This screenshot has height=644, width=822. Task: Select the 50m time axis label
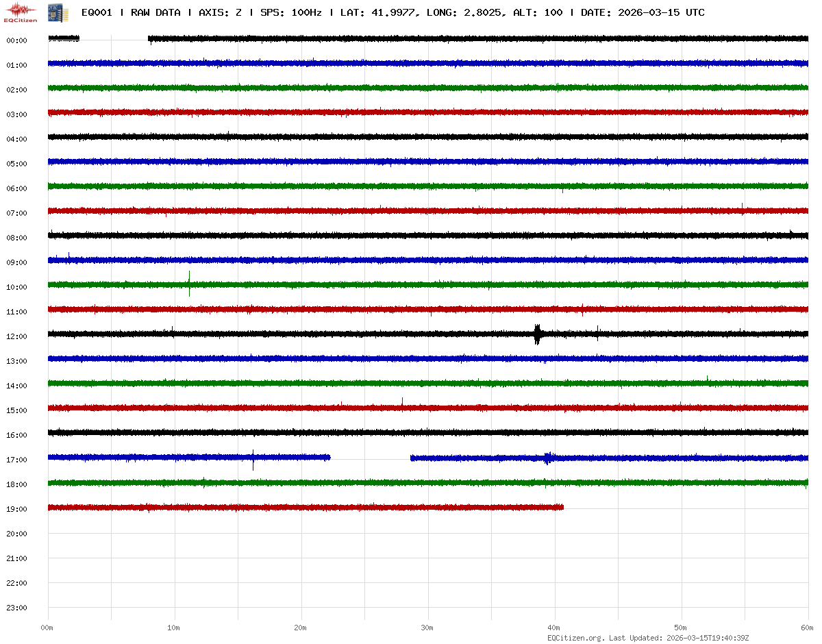pyautogui.click(x=680, y=628)
